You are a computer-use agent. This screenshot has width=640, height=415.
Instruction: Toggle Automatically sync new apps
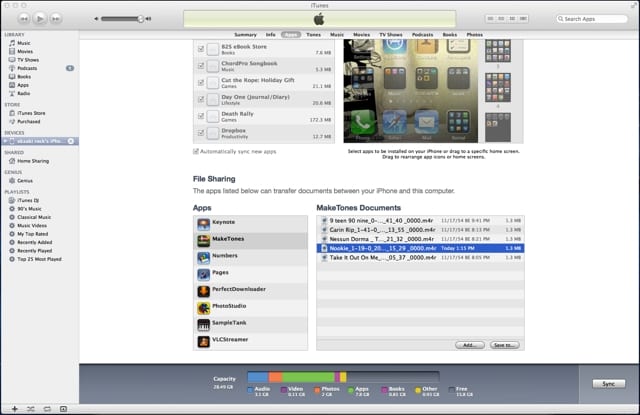click(x=196, y=151)
